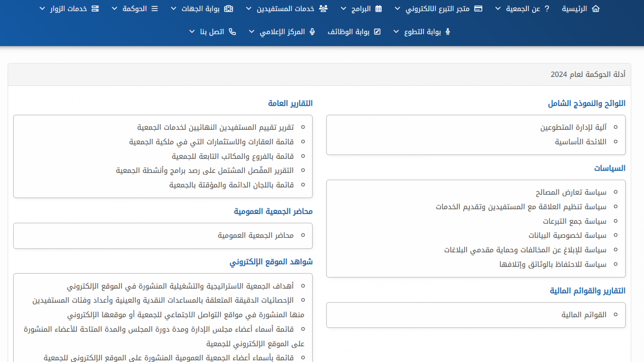Click the building icon beside بوابة الجهات

[x=229, y=9]
